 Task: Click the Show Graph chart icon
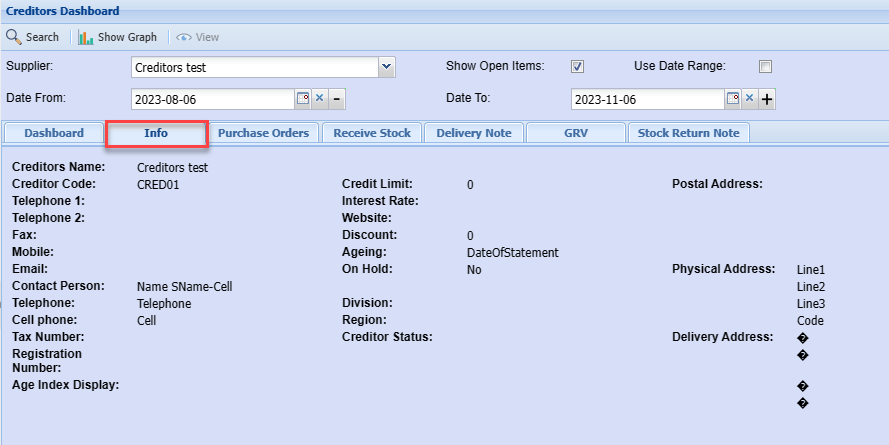point(86,37)
